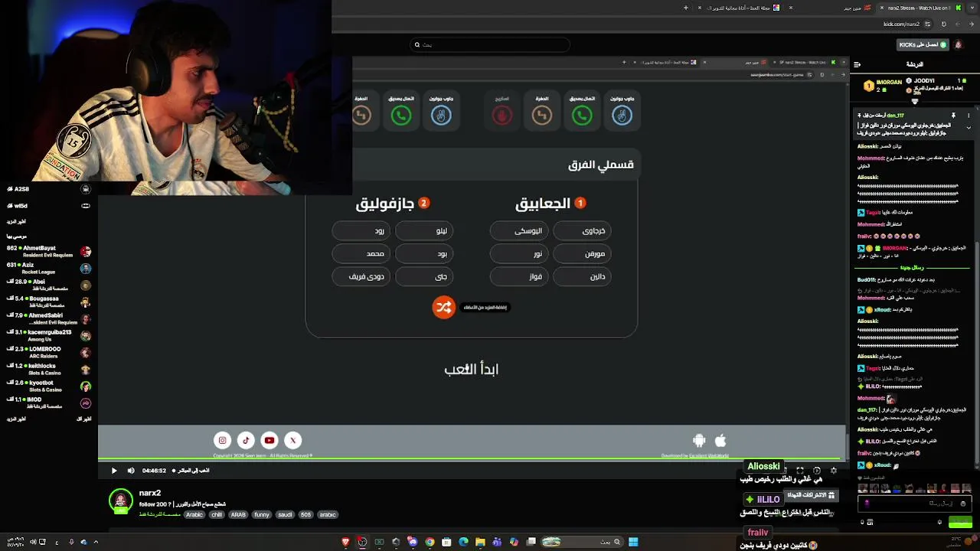Click team 2's green phone lifeline icon
Viewport: 980px width, 551px height.
(x=401, y=116)
